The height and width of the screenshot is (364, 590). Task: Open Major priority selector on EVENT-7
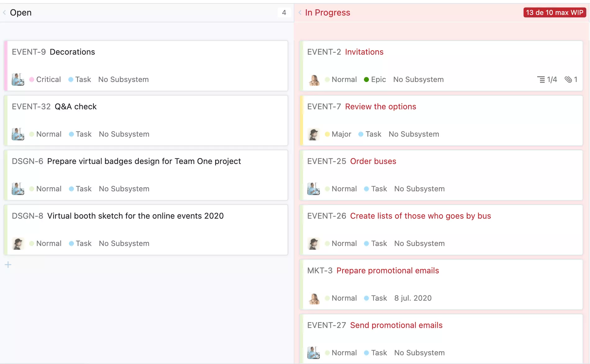pos(341,134)
